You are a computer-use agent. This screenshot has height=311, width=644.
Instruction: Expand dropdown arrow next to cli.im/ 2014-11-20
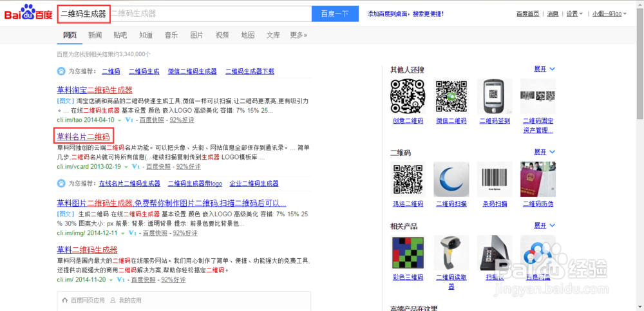click(111, 280)
